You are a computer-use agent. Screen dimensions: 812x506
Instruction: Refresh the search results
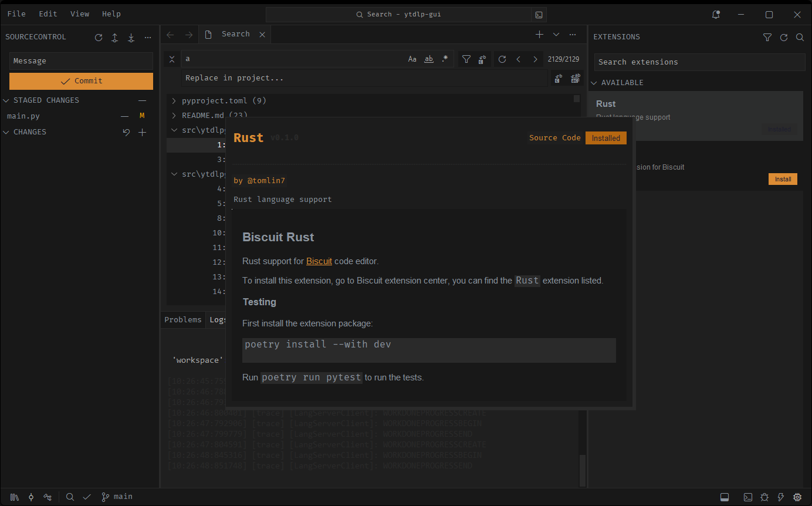click(x=502, y=59)
